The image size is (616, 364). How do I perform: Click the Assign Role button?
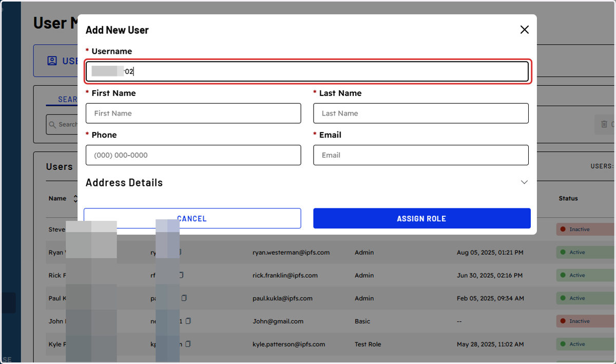pyautogui.click(x=422, y=219)
